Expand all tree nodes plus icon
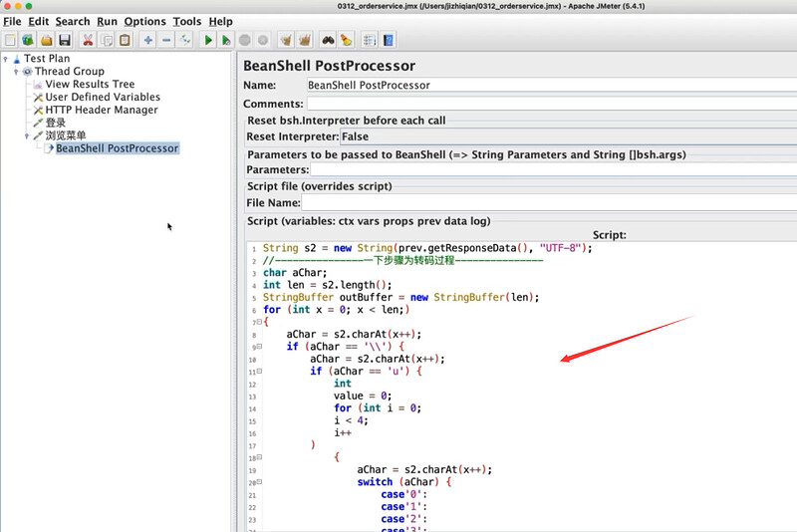The width and height of the screenshot is (797, 532). point(147,40)
